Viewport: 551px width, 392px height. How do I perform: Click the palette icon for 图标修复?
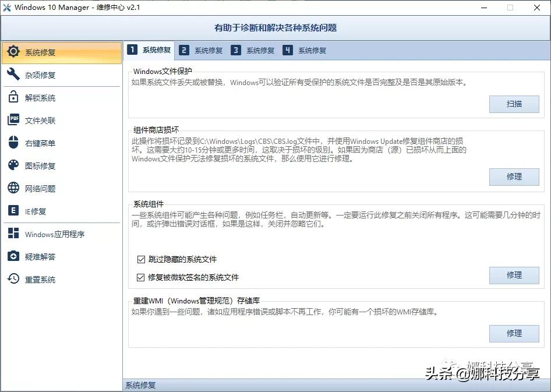point(13,165)
